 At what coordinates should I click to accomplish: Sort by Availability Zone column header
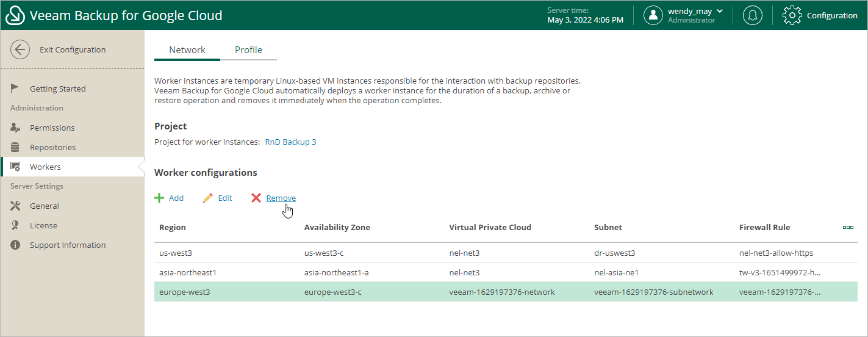[337, 227]
